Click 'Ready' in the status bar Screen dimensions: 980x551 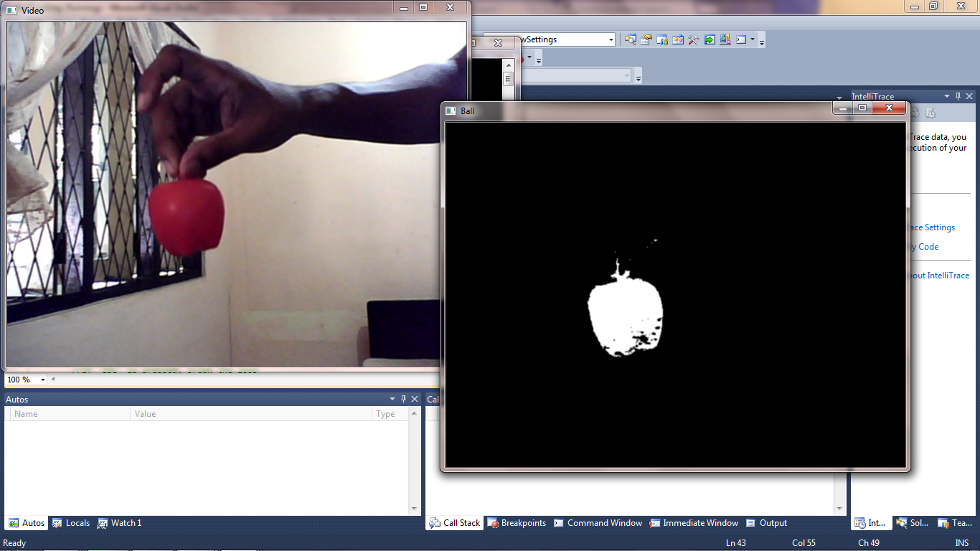click(x=14, y=543)
